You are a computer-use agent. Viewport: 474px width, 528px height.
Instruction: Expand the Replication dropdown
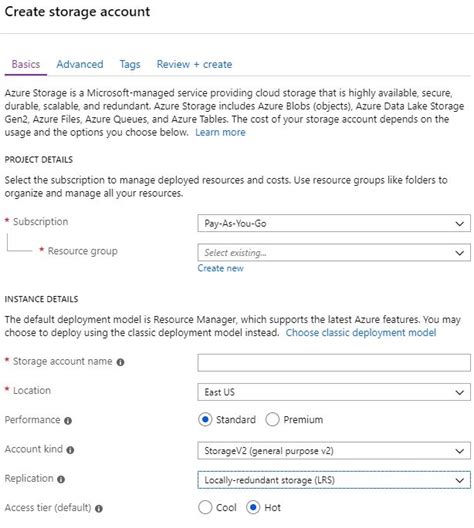click(334, 480)
